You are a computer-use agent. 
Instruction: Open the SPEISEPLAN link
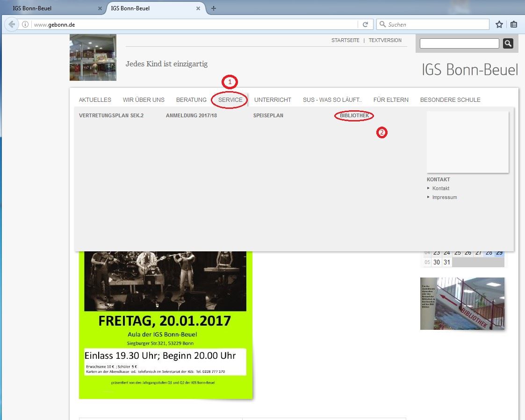[x=268, y=115]
